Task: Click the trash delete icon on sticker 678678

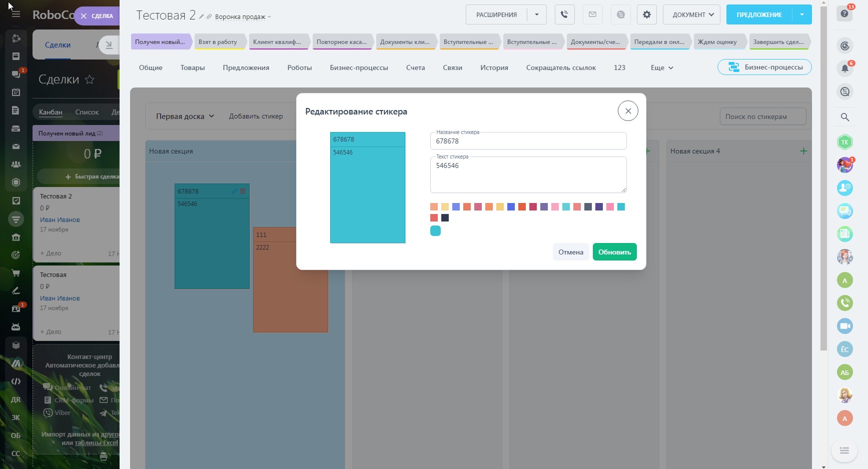Action: click(243, 191)
